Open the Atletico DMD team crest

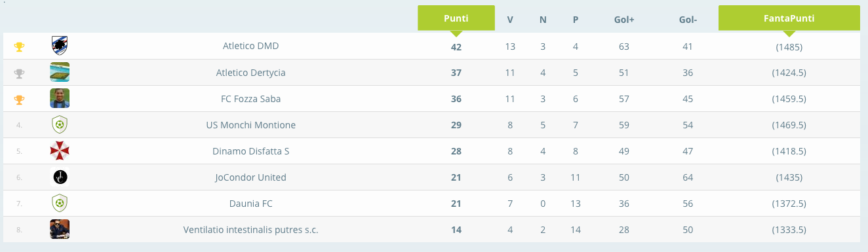pyautogui.click(x=60, y=46)
